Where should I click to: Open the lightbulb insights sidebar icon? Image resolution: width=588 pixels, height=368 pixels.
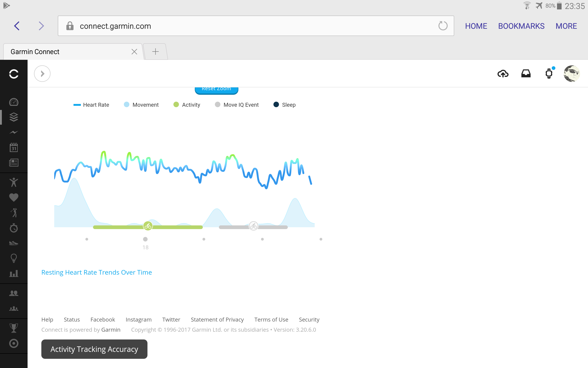(x=14, y=258)
